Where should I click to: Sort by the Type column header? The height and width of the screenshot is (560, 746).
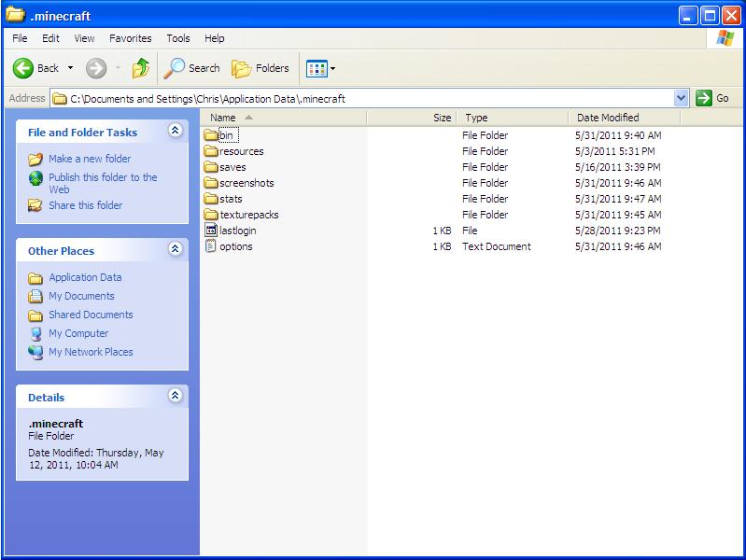(513, 118)
